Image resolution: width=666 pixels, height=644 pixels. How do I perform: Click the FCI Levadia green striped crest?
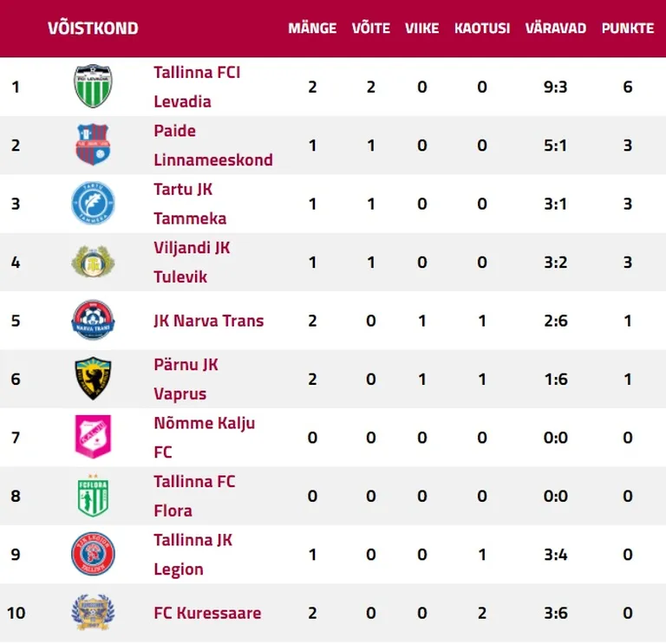93,86
